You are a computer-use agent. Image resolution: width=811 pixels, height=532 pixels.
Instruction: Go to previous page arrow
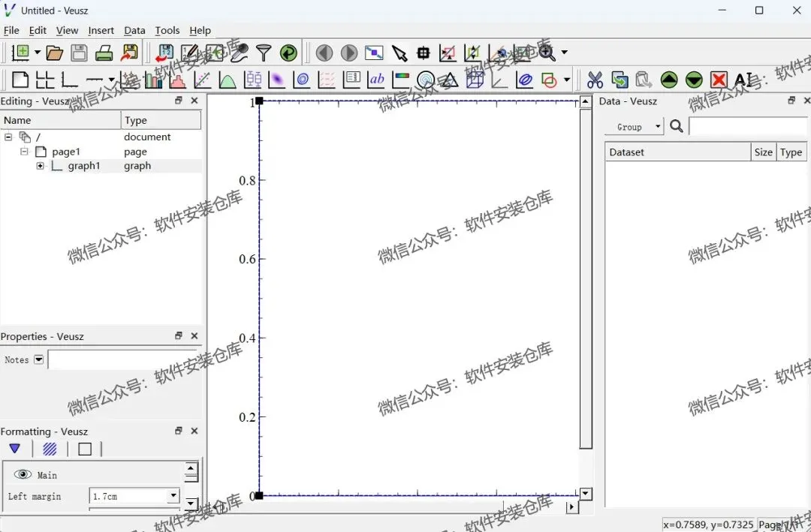324,53
